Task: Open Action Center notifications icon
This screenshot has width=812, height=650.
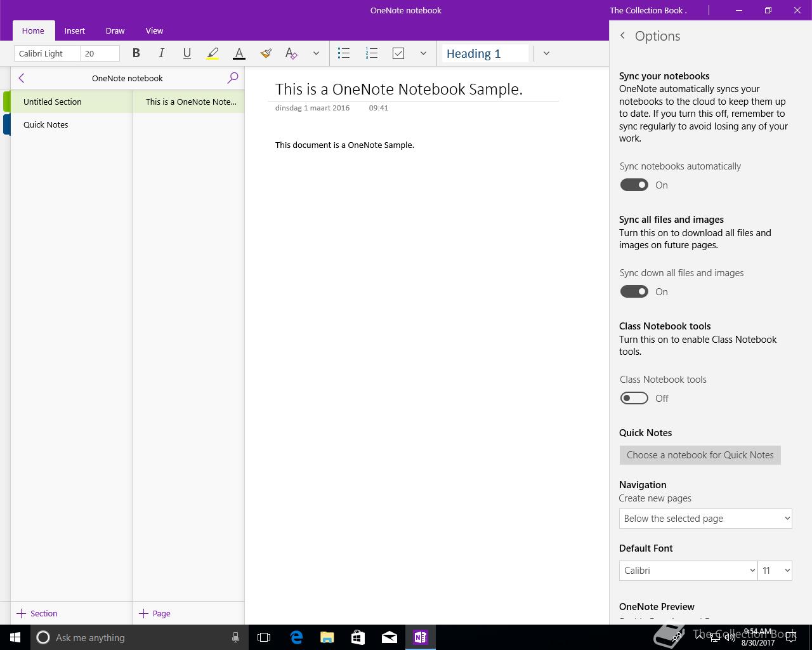Action: pyautogui.click(x=791, y=637)
